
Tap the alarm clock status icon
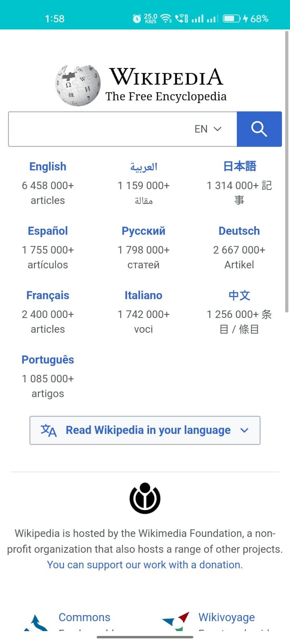[x=137, y=19]
